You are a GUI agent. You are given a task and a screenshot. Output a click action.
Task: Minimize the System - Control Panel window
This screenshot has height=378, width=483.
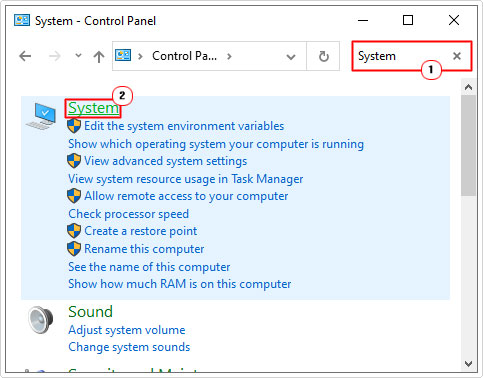(363, 20)
